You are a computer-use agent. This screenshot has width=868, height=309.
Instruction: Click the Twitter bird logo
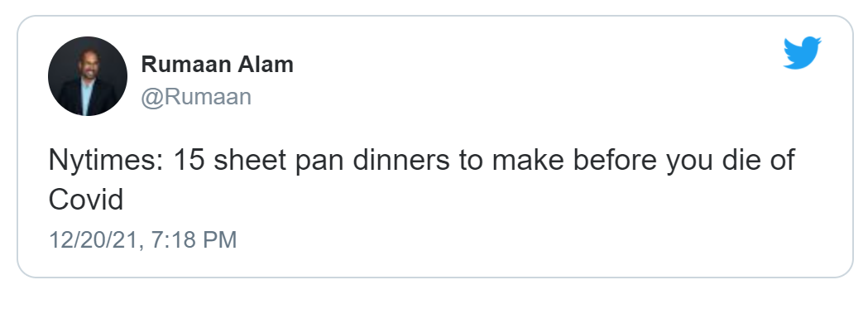pos(802,53)
